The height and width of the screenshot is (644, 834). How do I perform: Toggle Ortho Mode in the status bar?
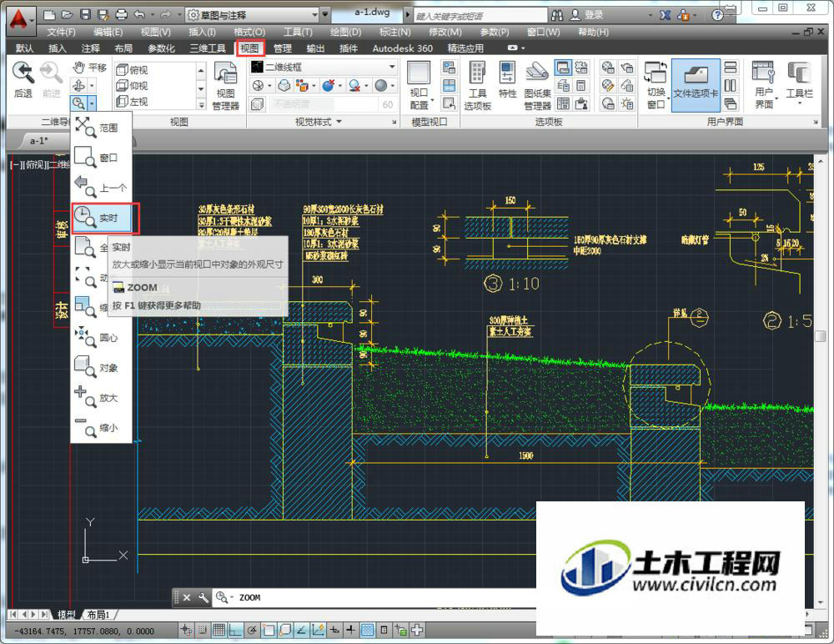pos(235,631)
